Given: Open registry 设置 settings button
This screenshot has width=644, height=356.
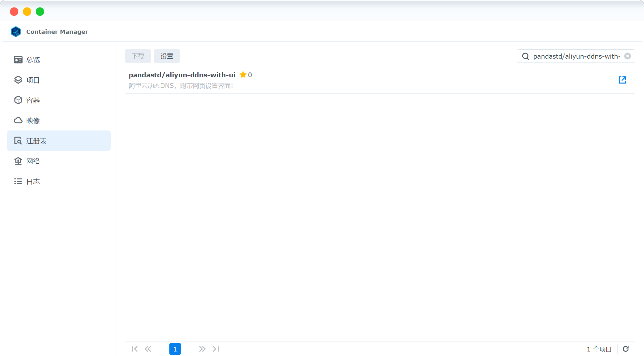Looking at the screenshot, I should point(167,56).
